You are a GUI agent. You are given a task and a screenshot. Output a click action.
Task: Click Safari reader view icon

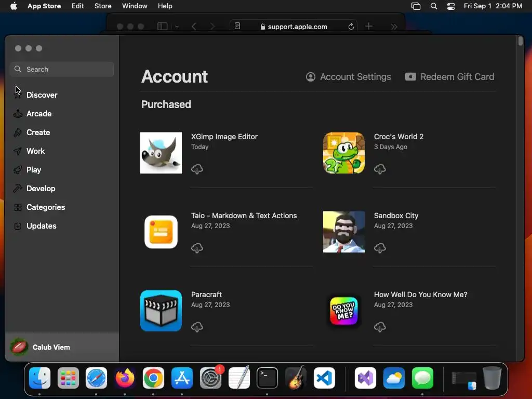coord(237,26)
